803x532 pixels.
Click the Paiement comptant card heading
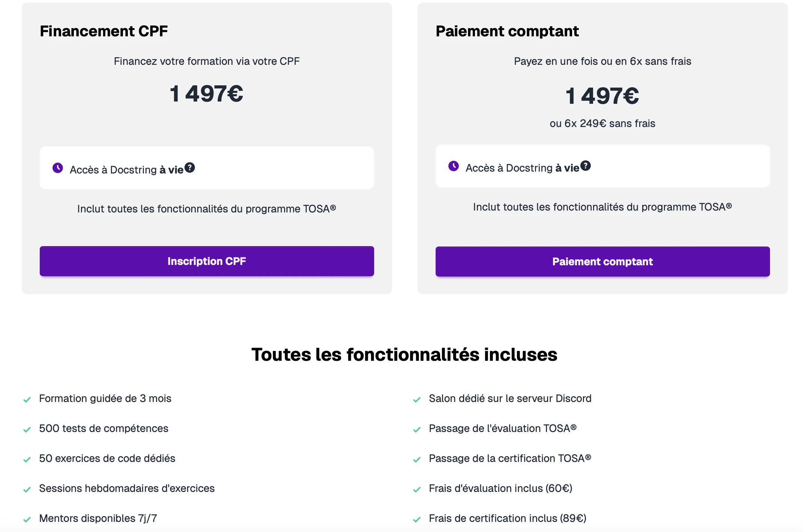507,31
